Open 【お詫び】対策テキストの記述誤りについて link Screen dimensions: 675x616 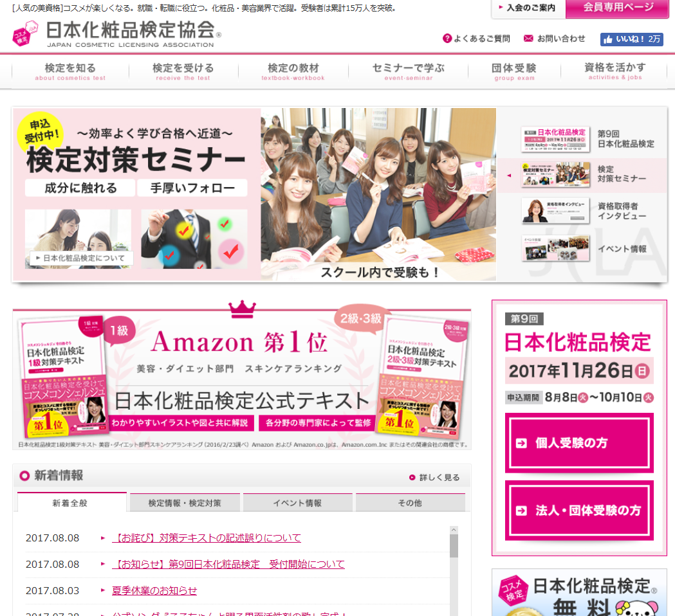pos(206,538)
